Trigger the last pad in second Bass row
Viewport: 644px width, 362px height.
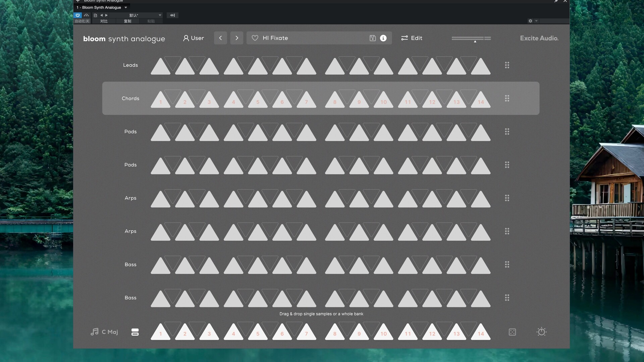coord(481,300)
